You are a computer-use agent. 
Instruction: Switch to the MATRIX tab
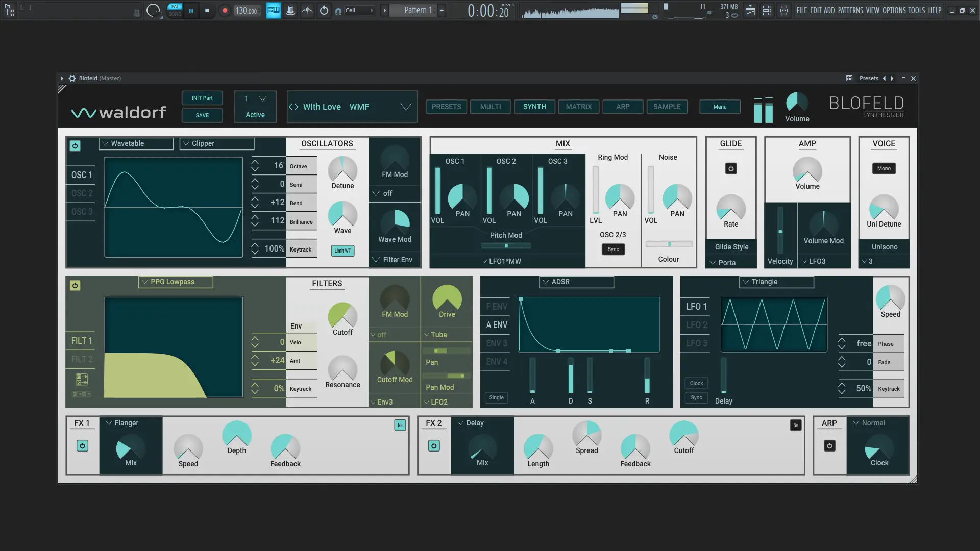pos(578,107)
